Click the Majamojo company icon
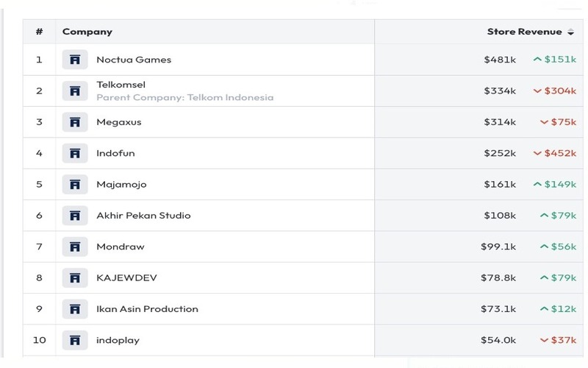This screenshot has height=368, width=588. (75, 185)
